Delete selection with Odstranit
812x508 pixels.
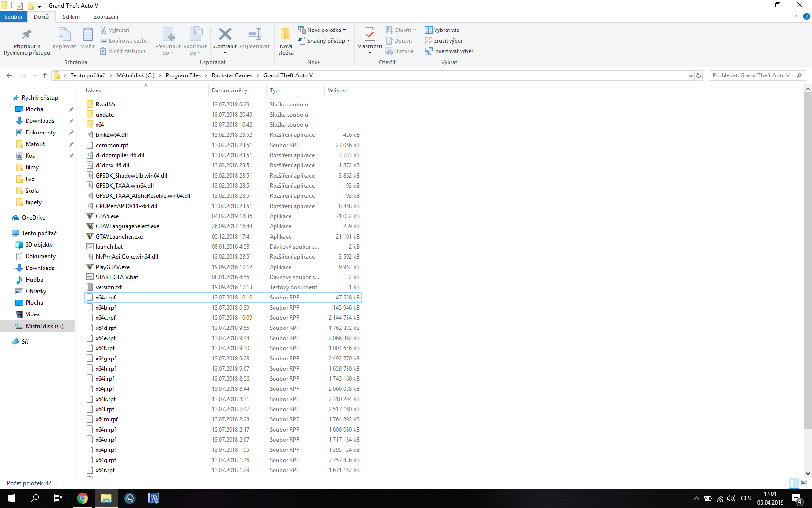pos(225,40)
